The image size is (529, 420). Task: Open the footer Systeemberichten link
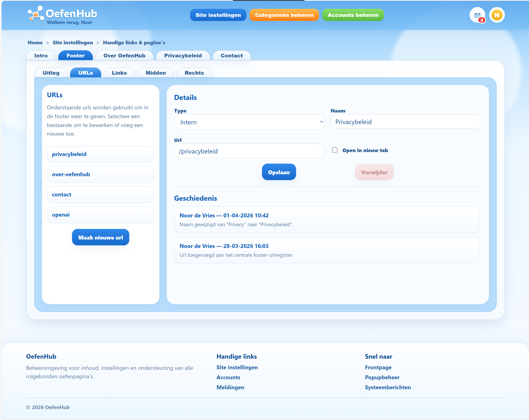[x=388, y=387]
